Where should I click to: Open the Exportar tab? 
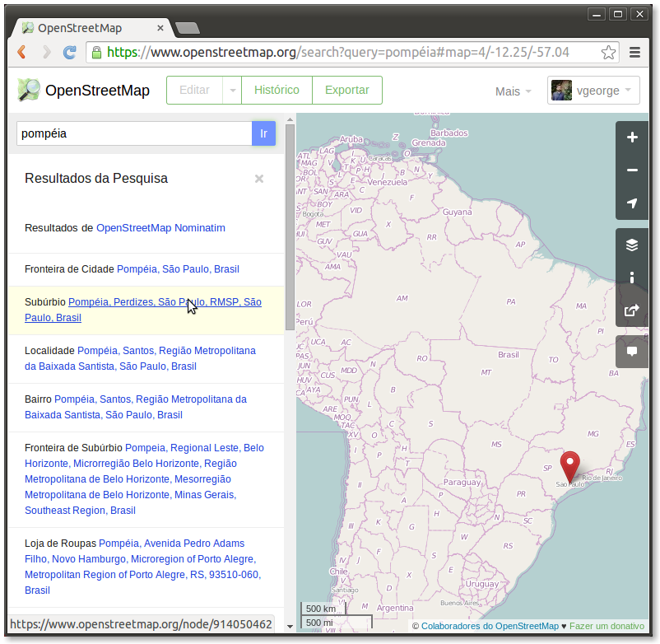point(346,90)
